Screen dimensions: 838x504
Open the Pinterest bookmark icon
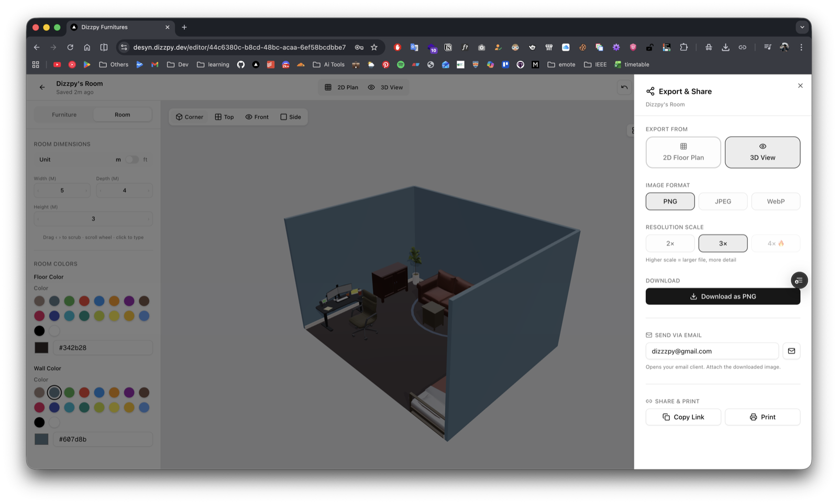[x=385, y=64]
